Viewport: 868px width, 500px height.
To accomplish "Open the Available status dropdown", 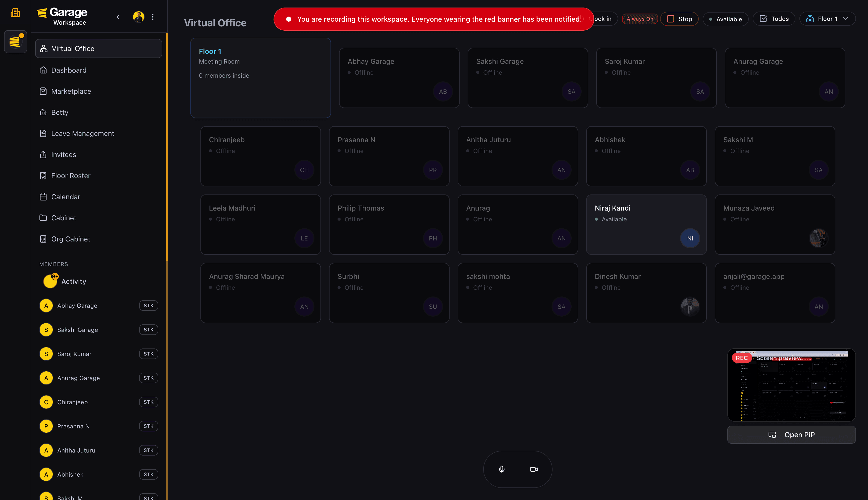I will [x=725, y=19].
